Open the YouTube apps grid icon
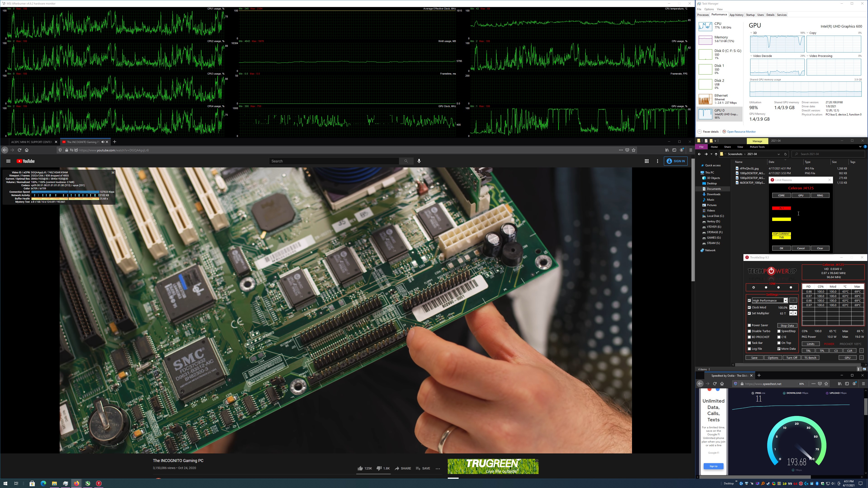The height and width of the screenshot is (488, 868). [646, 161]
